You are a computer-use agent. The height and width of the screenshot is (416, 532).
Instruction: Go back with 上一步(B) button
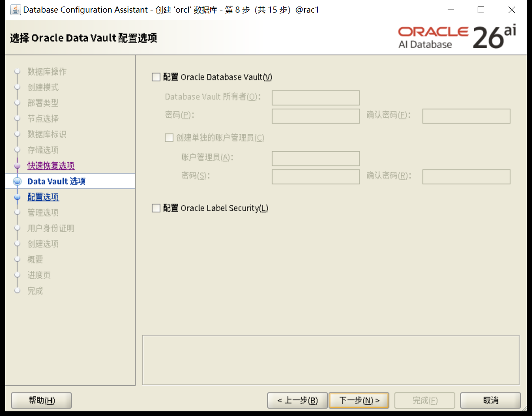(x=297, y=400)
